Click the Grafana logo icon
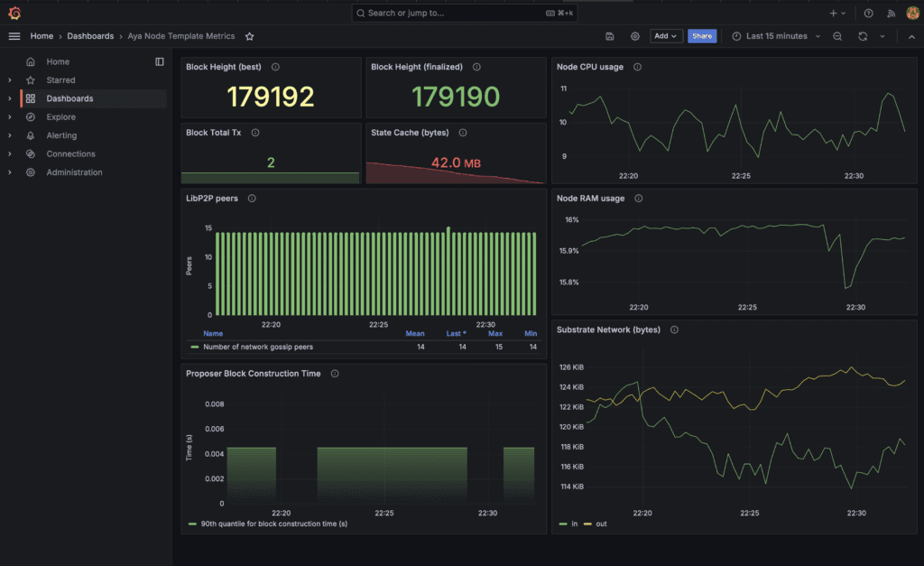The width and height of the screenshot is (924, 566). click(x=14, y=13)
